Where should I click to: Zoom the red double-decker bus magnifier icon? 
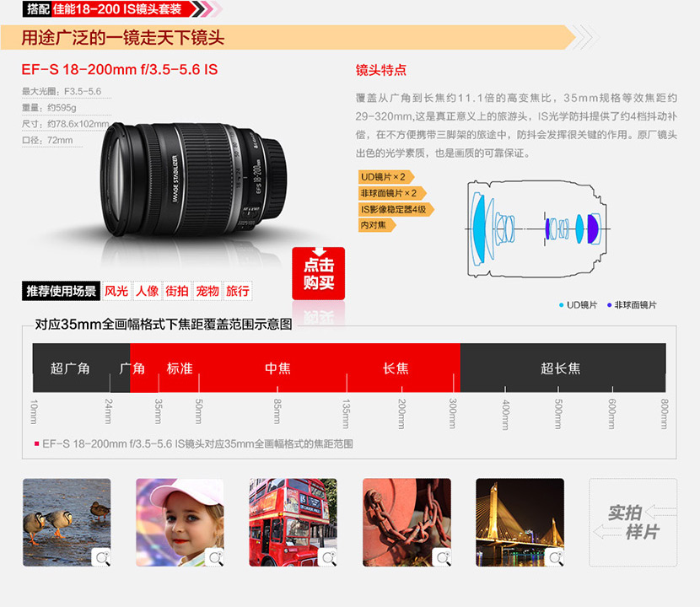coord(329,557)
